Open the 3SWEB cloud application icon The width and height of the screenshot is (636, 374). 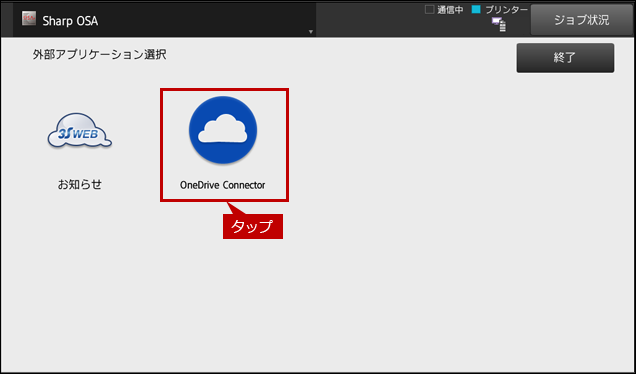(80, 131)
